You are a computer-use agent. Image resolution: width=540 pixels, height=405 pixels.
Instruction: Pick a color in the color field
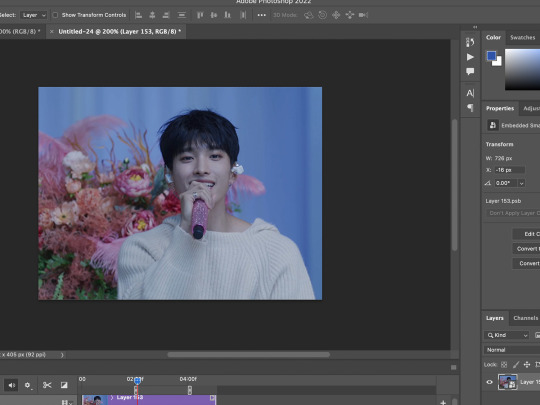pyautogui.click(x=522, y=70)
